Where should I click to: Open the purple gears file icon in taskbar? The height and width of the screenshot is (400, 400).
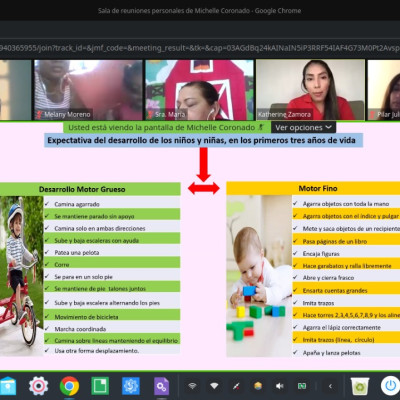pyautogui.click(x=161, y=386)
